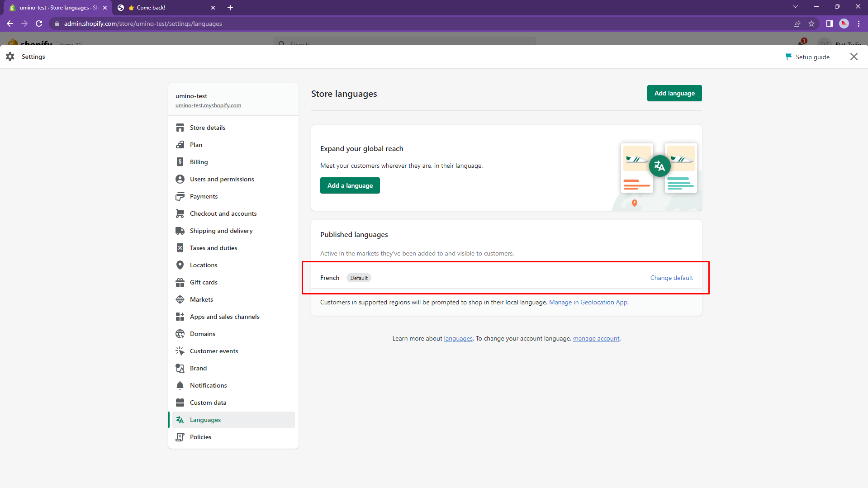The width and height of the screenshot is (868, 488).
Task: Click the Billing dollar receipt icon
Action: 180,162
